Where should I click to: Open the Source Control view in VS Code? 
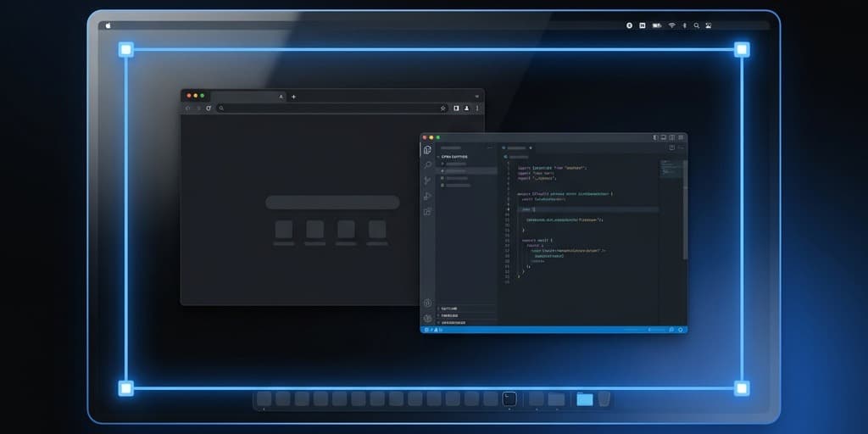427,181
